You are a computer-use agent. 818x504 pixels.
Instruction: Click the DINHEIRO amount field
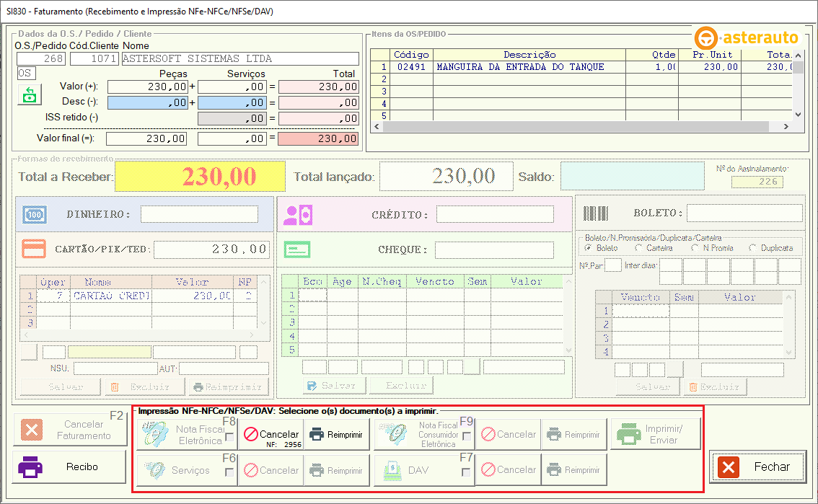tap(199, 214)
